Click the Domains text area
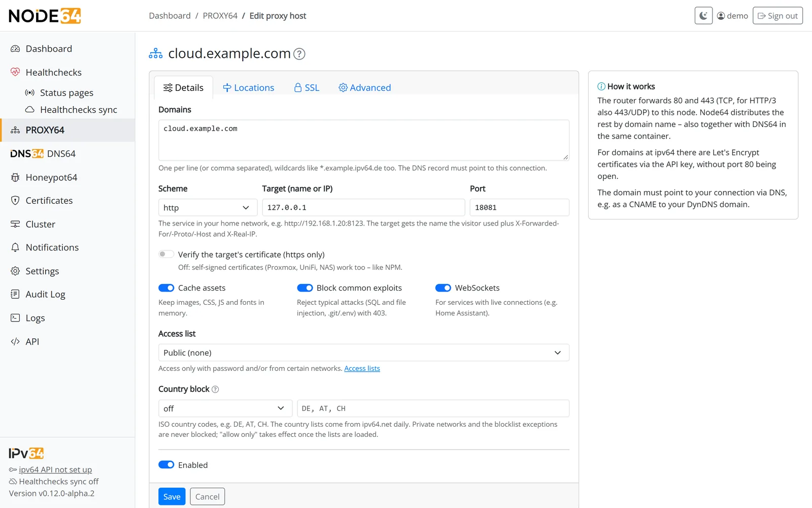 point(364,140)
